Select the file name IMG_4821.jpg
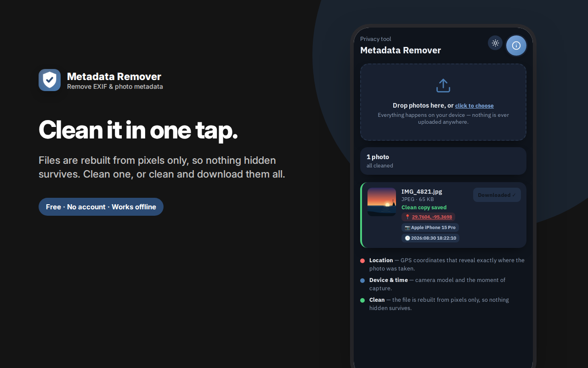Screen dimensions: 588x368 (422, 192)
